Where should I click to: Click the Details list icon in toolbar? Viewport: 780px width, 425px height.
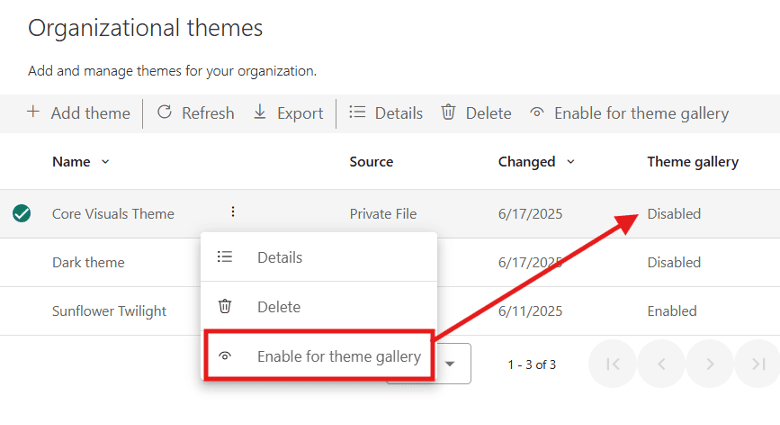click(357, 112)
